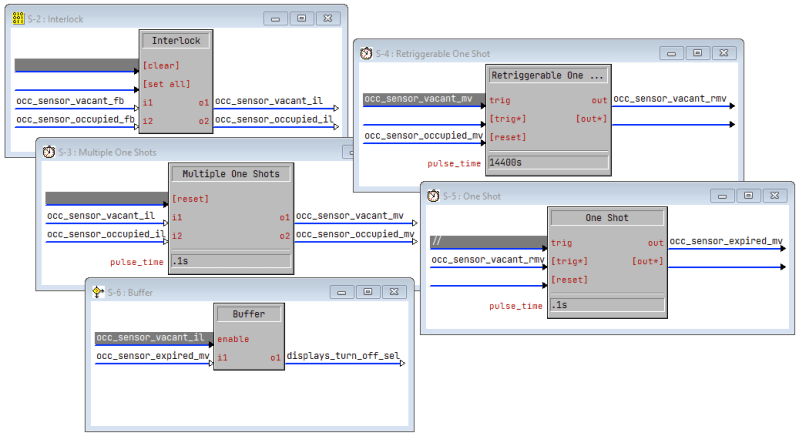
Task: Click the .1s pulse_time field in One Shot
Action: [606, 305]
